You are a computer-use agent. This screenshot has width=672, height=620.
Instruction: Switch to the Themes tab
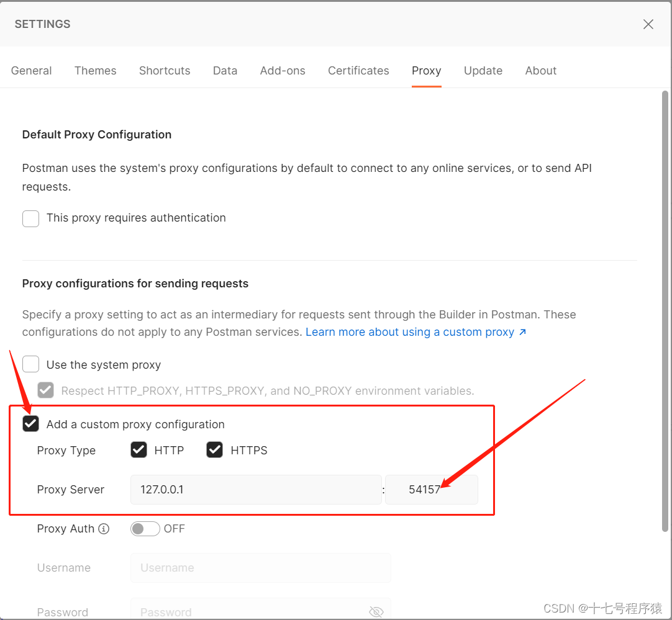95,71
